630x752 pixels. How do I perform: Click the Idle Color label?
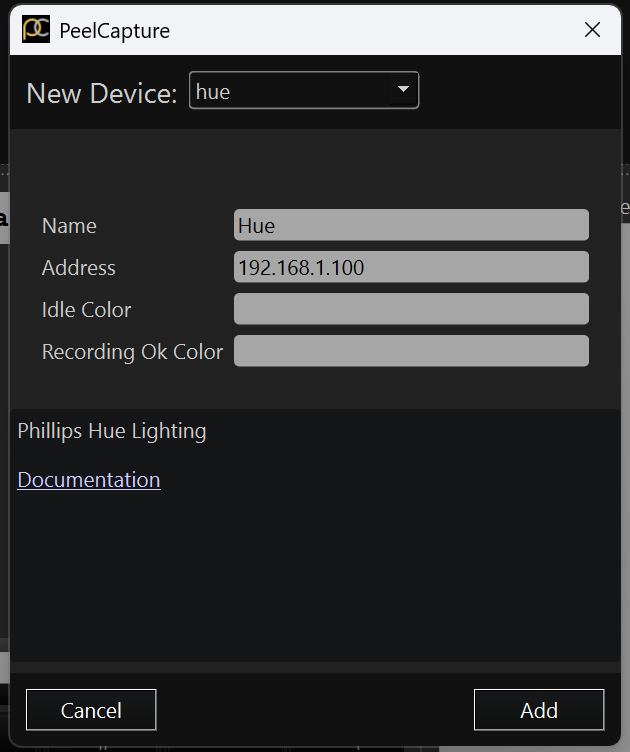86,310
